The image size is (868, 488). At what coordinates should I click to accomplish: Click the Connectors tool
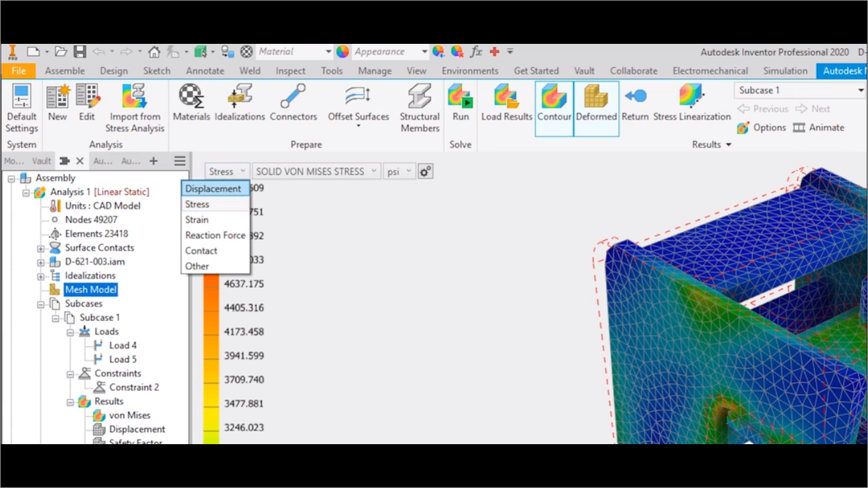293,102
